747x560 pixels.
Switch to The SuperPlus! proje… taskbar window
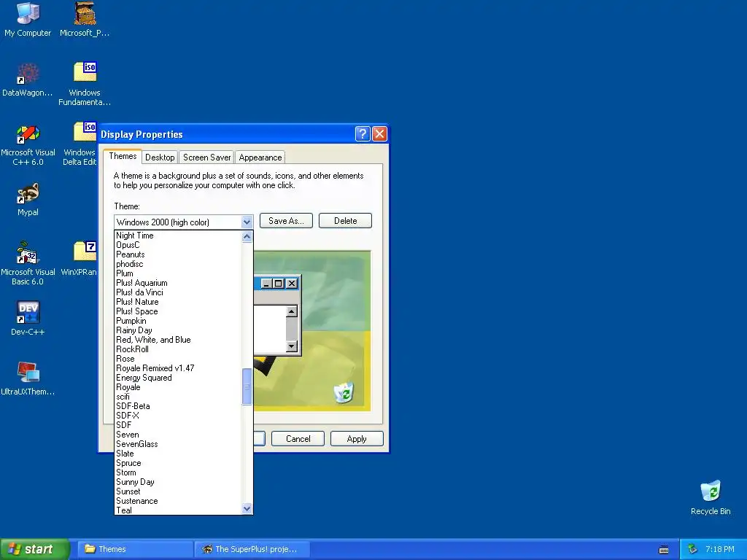pos(252,549)
